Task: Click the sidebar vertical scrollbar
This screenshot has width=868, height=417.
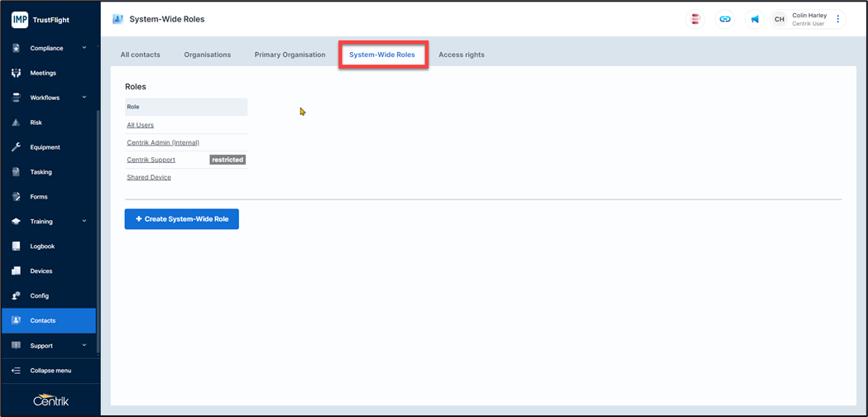Action: pyautogui.click(x=98, y=232)
